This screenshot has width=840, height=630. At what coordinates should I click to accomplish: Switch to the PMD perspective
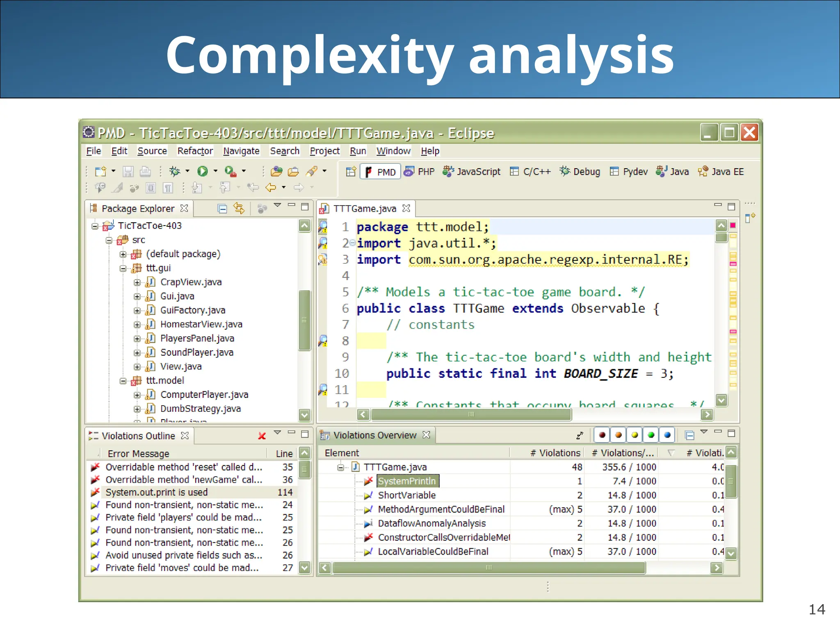381,171
